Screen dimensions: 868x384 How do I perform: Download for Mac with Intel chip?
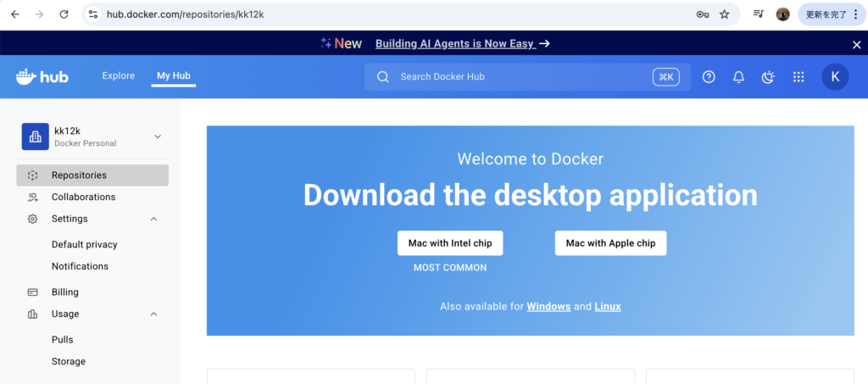click(450, 243)
